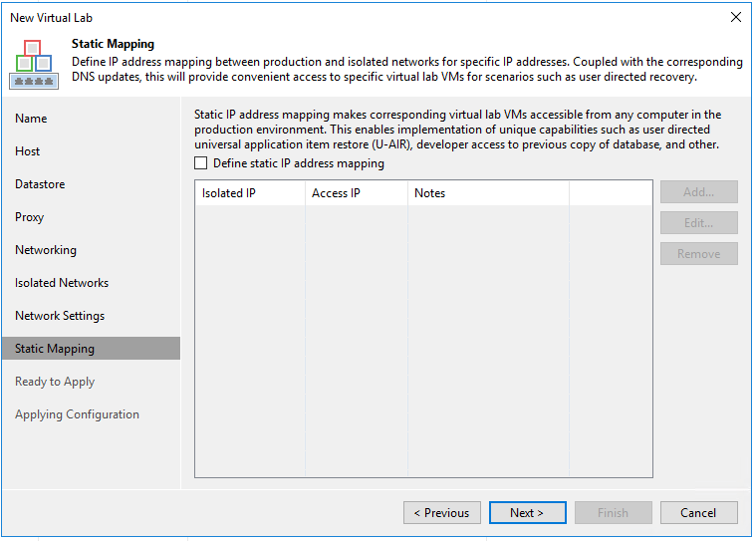Click the virtual lab wizard icon
Screen dimensions: 756x541
[x=33, y=63]
